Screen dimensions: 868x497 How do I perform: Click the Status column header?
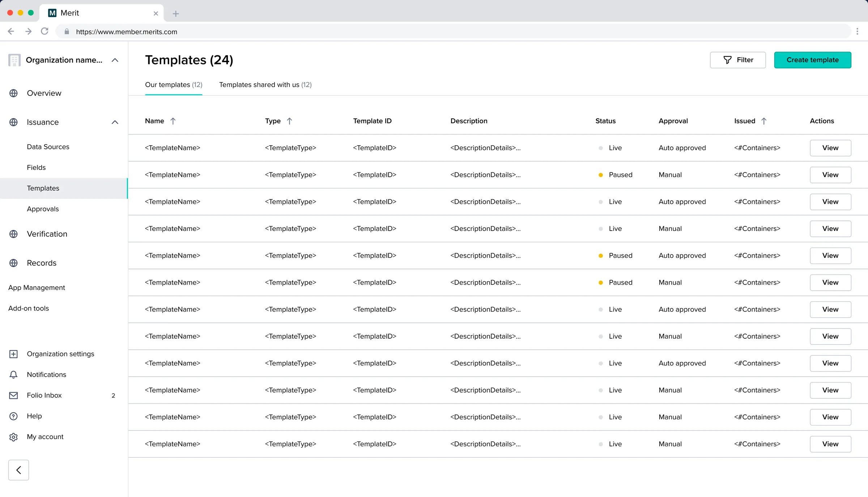coord(605,121)
